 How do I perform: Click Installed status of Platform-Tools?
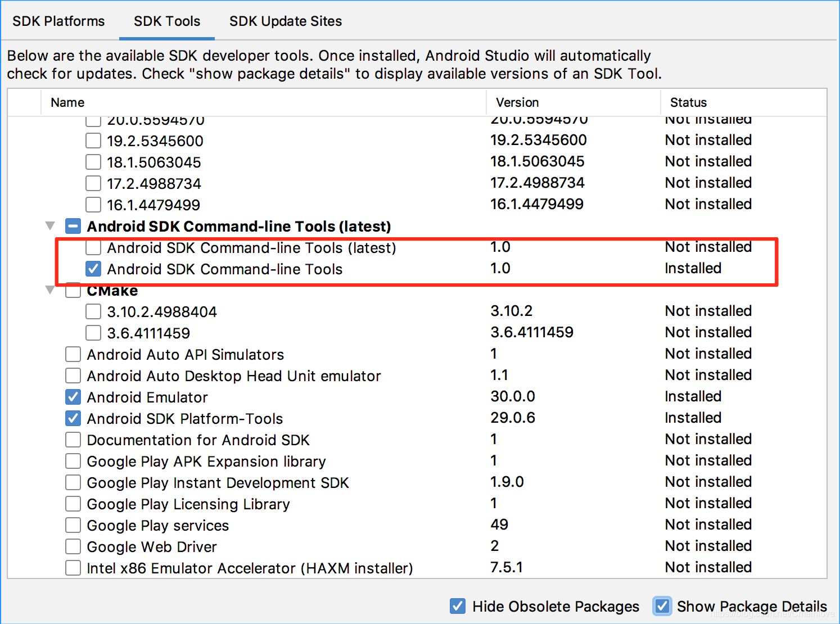click(x=693, y=418)
